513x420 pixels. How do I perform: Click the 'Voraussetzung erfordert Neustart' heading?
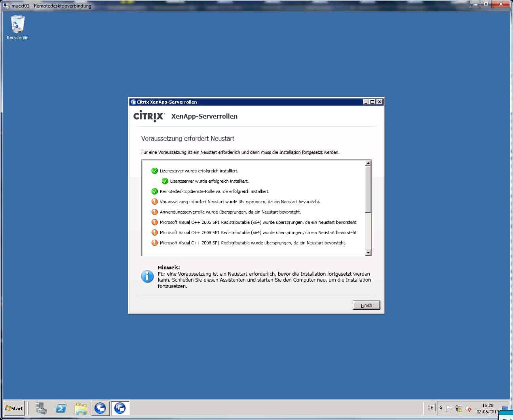188,138
